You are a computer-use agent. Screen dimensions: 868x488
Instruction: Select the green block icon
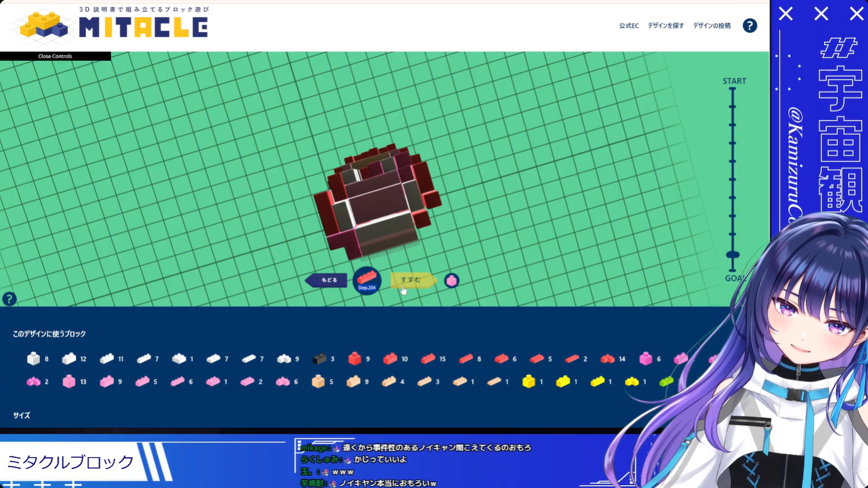point(666,381)
